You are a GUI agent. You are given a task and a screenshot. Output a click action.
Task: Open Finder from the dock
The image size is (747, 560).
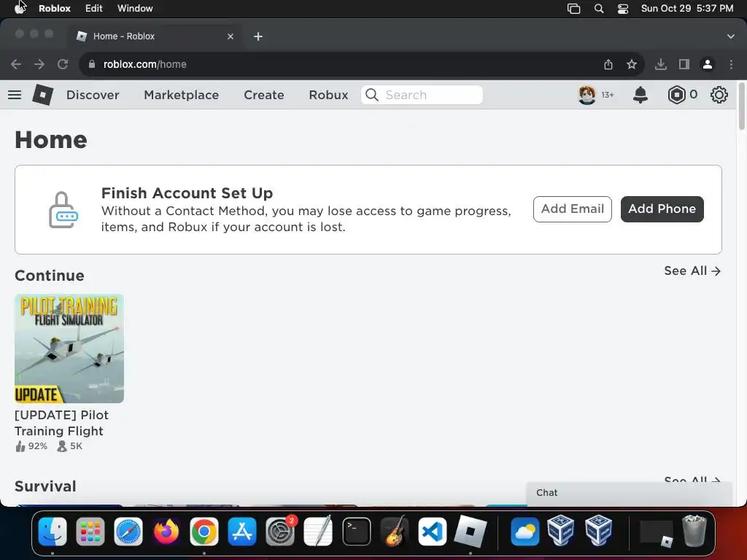53,532
